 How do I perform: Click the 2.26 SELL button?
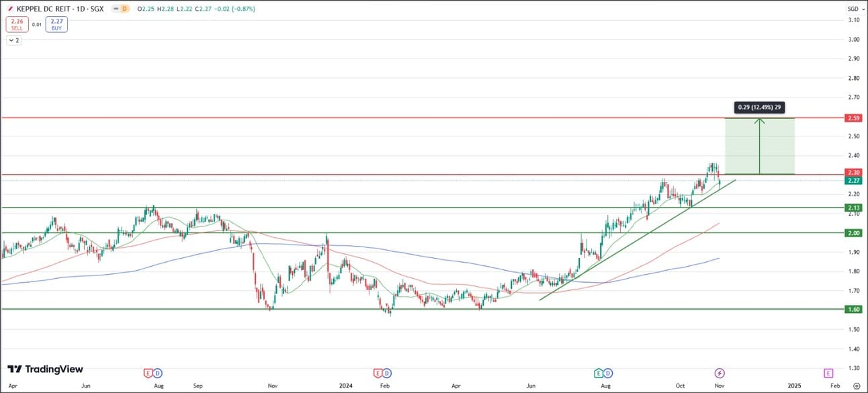coord(16,25)
